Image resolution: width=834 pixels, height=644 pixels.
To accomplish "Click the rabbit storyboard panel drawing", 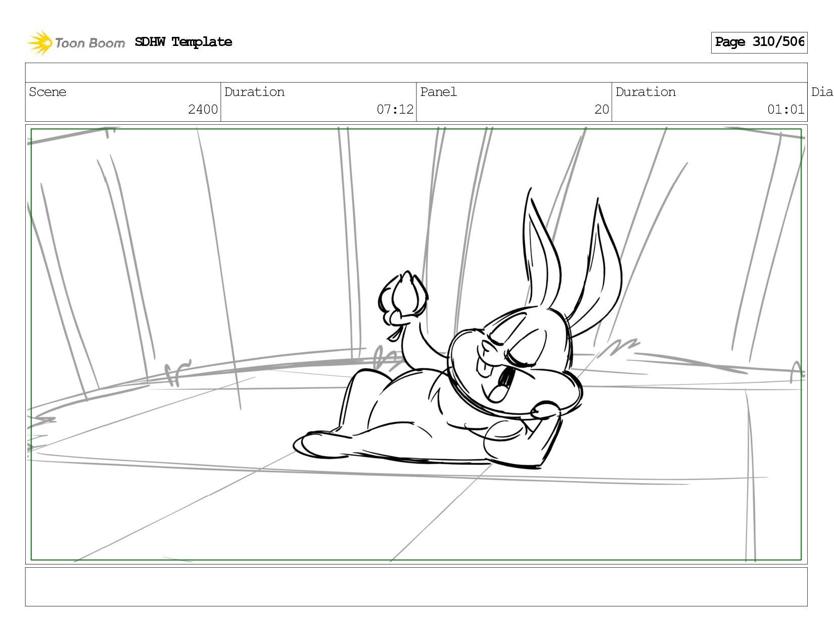I will (416, 344).
